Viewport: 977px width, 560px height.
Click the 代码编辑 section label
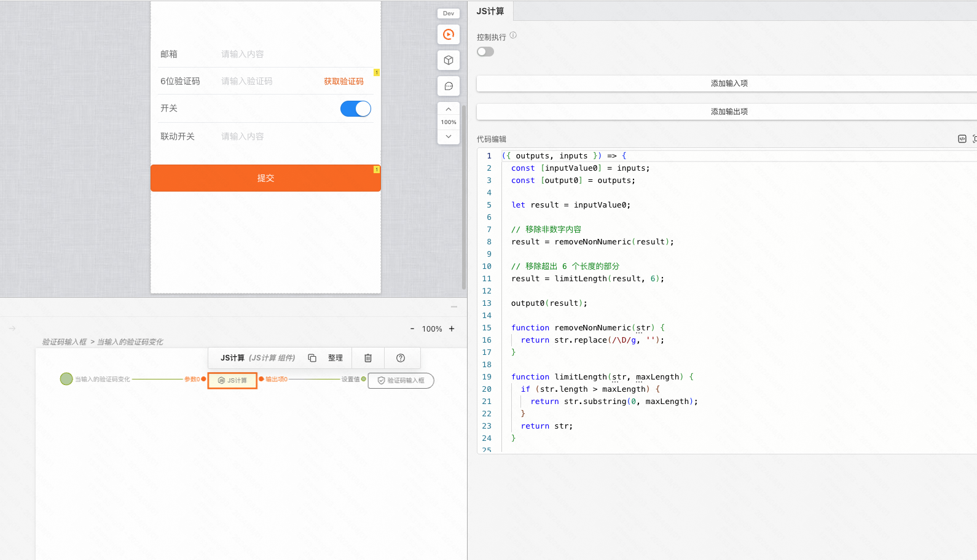point(492,139)
